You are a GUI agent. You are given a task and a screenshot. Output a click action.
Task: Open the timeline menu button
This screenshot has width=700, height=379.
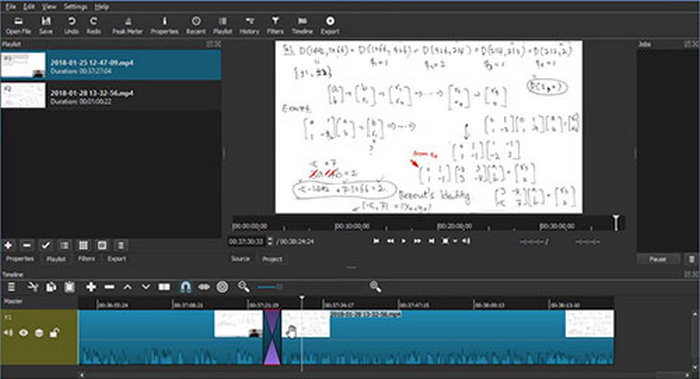(12, 287)
